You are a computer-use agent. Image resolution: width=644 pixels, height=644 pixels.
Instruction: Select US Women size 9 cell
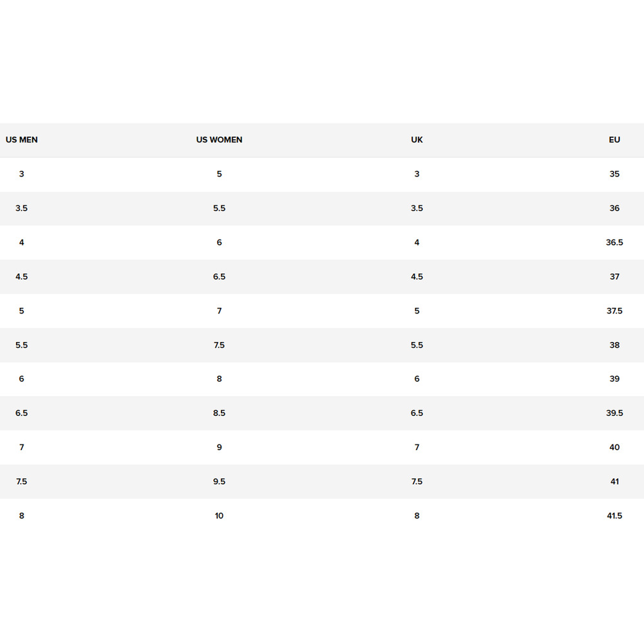220,448
